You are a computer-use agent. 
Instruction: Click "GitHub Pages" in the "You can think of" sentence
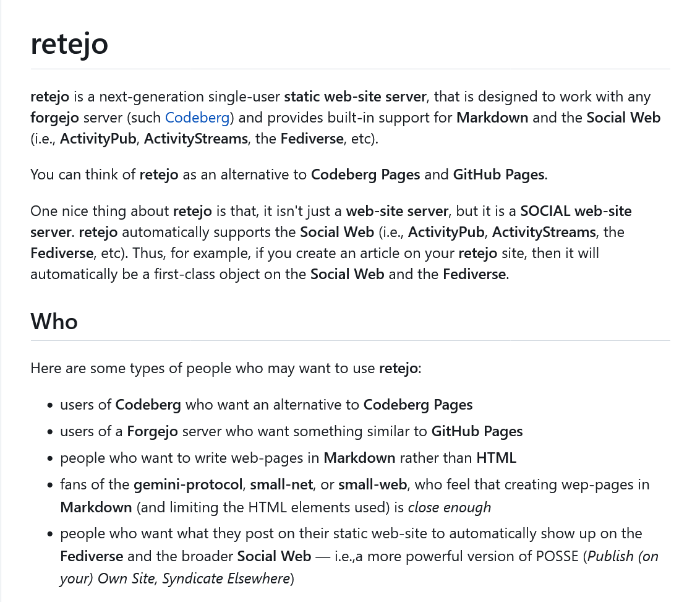point(499,174)
